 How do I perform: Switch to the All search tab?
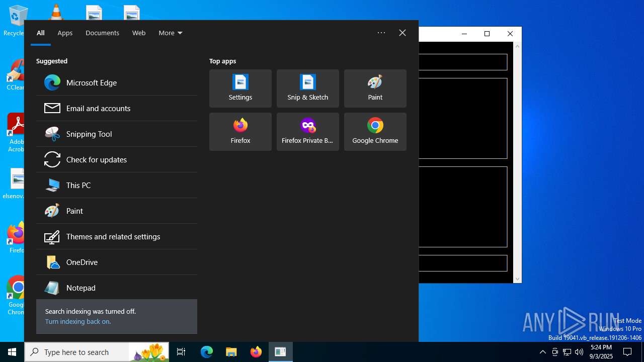pyautogui.click(x=41, y=33)
